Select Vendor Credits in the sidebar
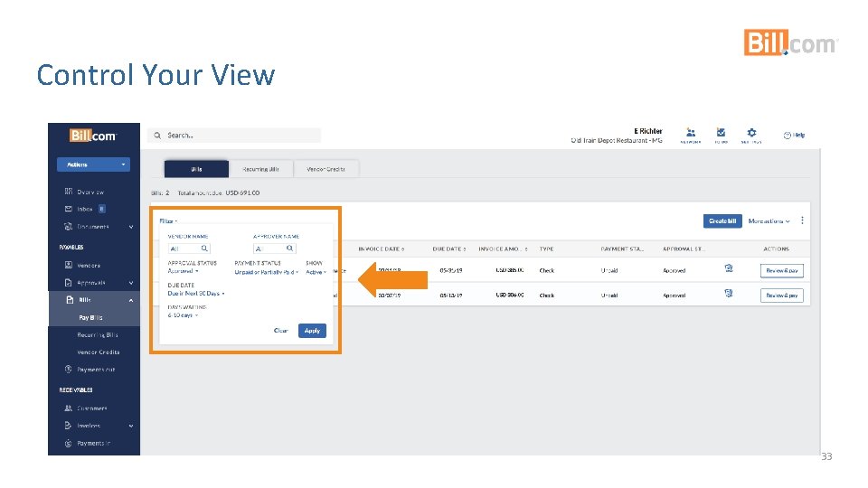This screenshot has height=488, width=868. pyautogui.click(x=98, y=352)
